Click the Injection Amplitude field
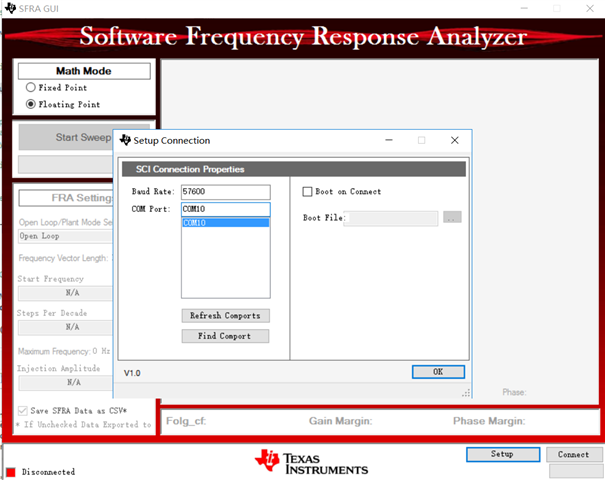Image resolution: width=605 pixels, height=480 pixels. 66,383
